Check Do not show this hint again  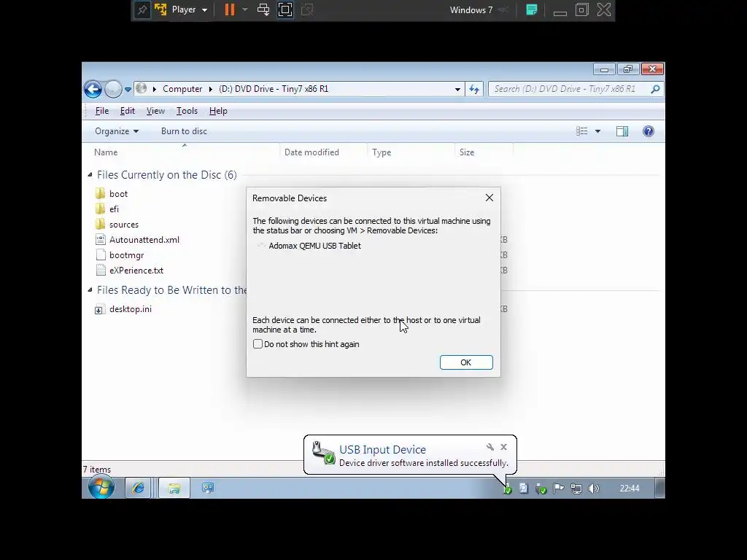tap(258, 344)
